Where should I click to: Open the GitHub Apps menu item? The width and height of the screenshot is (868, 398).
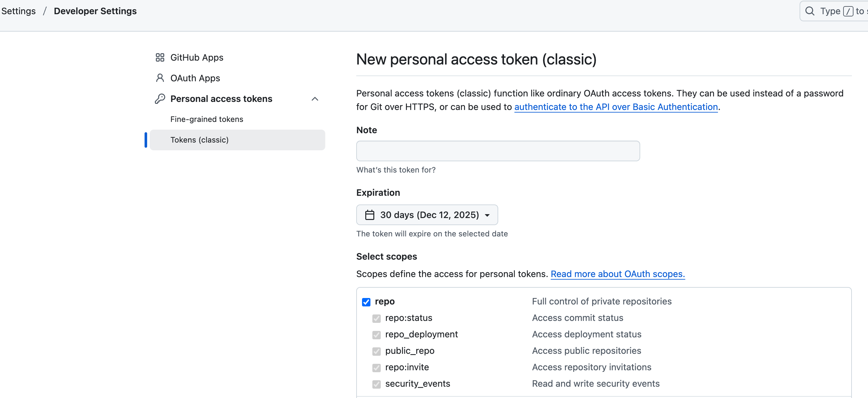197,58
